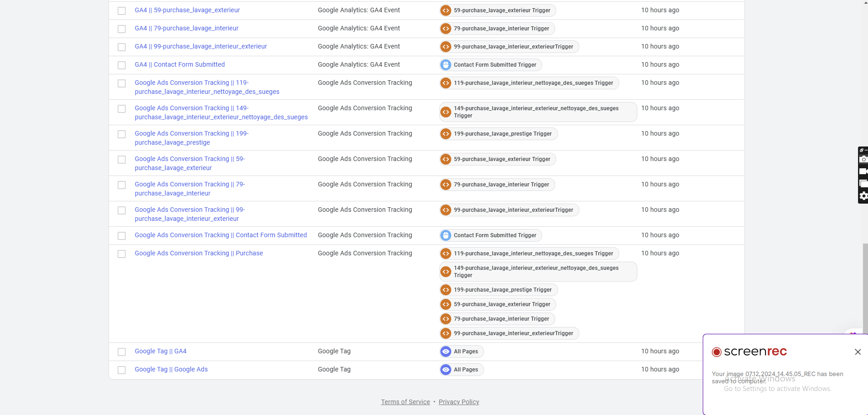
Task: Click trigger icon in Google Ads 119-purchase row
Action: coord(446,83)
